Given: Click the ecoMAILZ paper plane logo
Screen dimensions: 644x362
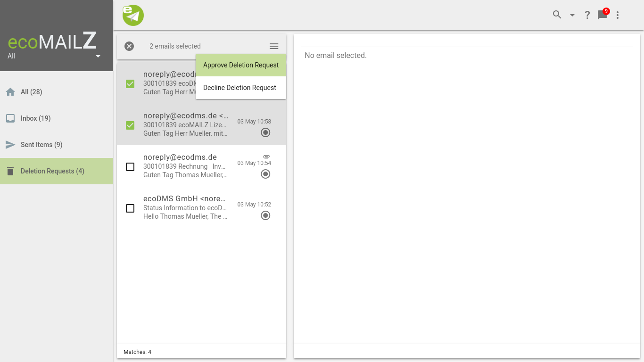Looking at the screenshot, I should click(x=133, y=15).
